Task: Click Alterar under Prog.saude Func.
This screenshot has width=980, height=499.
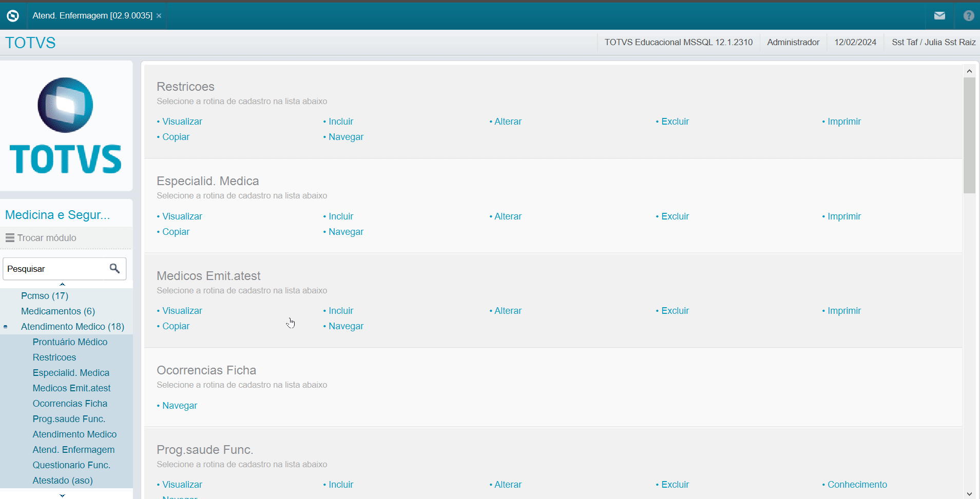Action: point(508,485)
